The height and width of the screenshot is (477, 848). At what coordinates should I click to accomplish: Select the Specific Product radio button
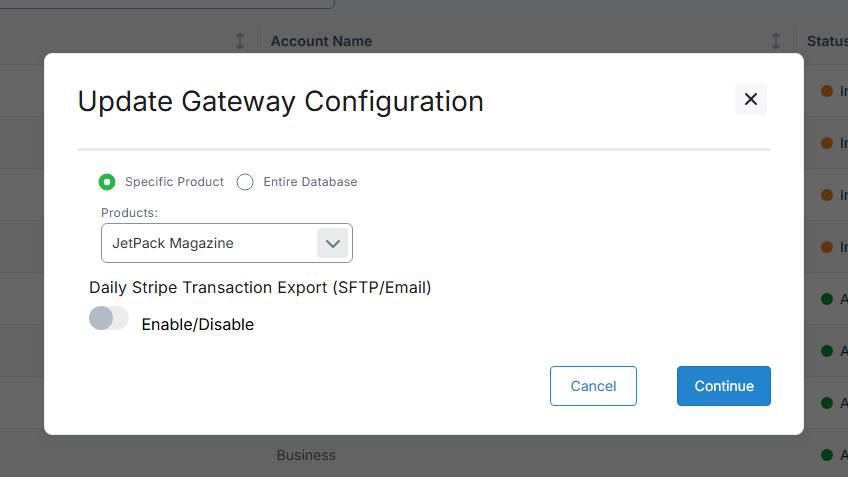coord(107,182)
